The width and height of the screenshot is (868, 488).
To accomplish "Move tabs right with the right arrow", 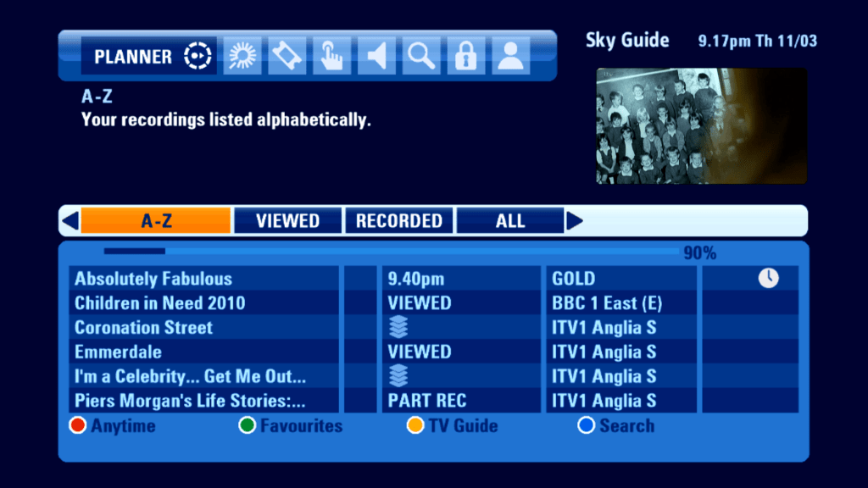I will [x=575, y=221].
